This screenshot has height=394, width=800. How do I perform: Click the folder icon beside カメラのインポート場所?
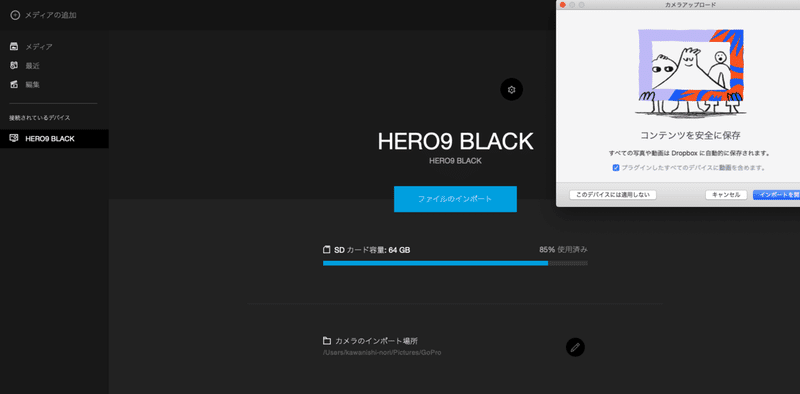coord(327,340)
